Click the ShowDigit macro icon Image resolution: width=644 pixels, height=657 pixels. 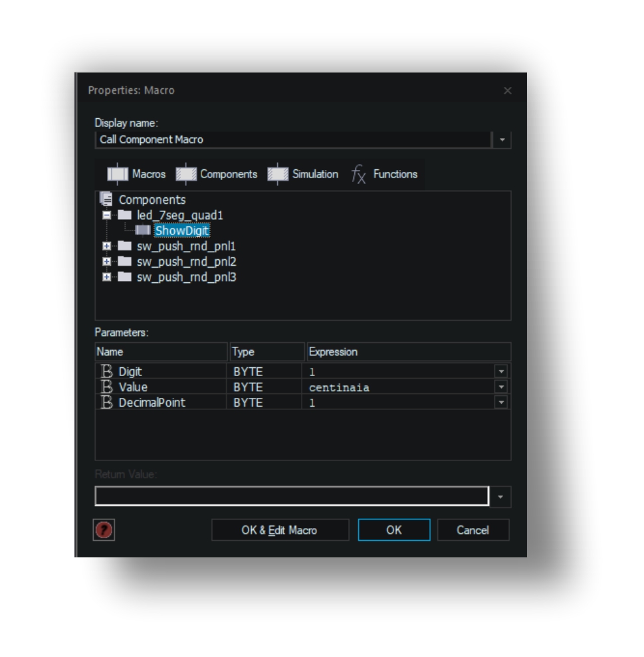(143, 231)
